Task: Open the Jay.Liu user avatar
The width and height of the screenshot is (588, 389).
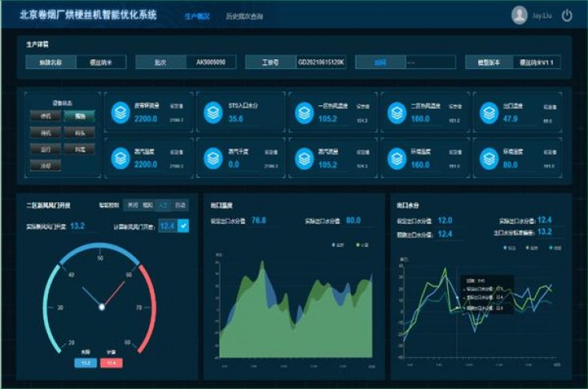Action: (520, 15)
